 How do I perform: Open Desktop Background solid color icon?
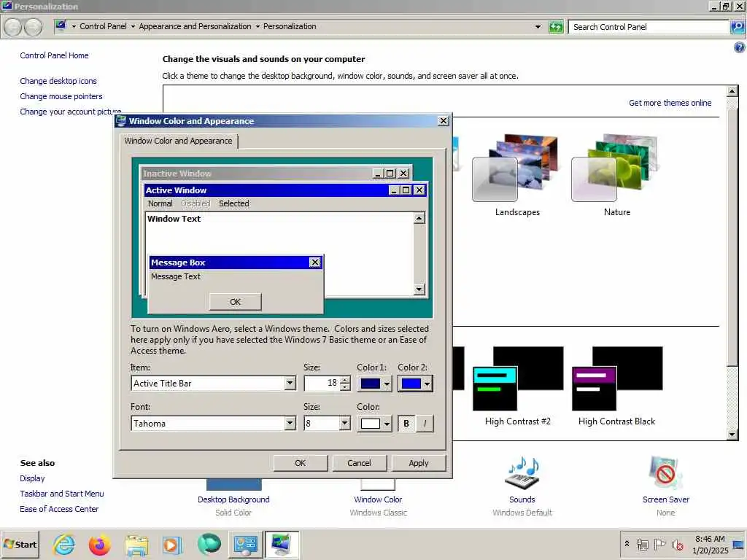tap(233, 484)
